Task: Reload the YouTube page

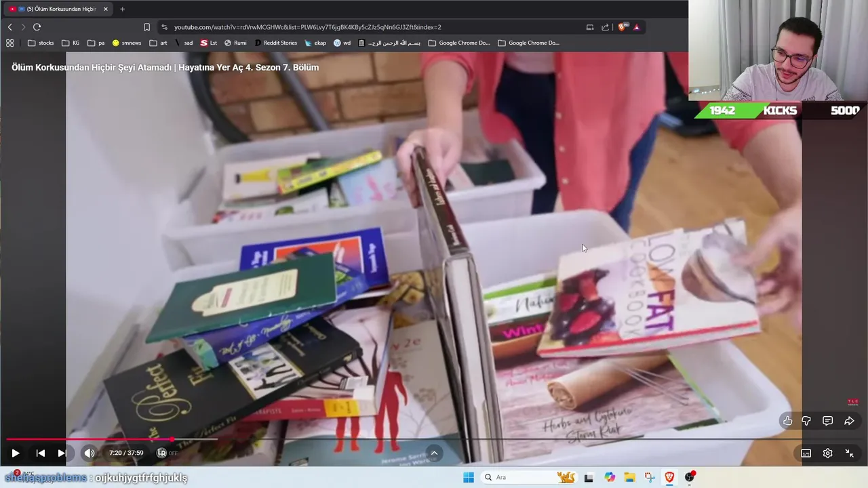Action: click(x=37, y=27)
